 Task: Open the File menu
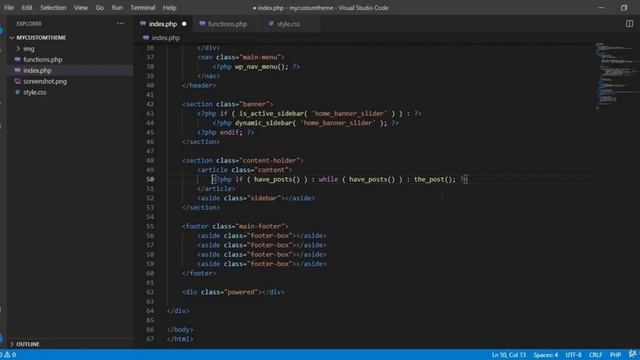click(x=9, y=8)
